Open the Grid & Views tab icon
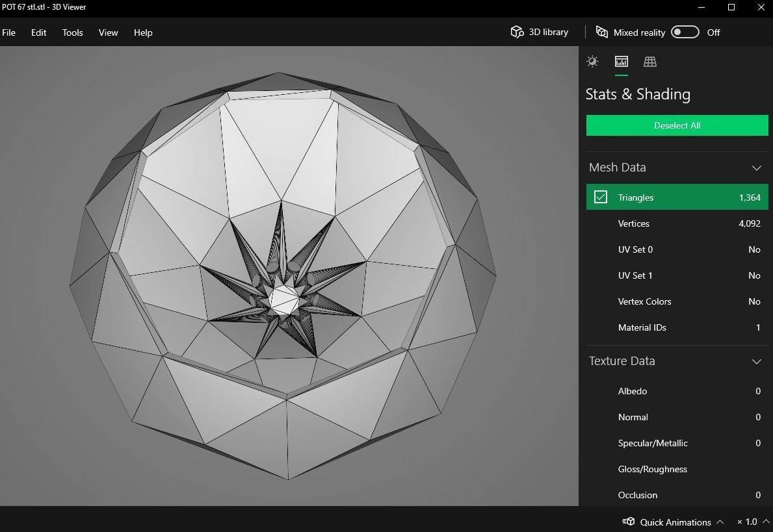The image size is (773, 532). [x=649, y=62]
